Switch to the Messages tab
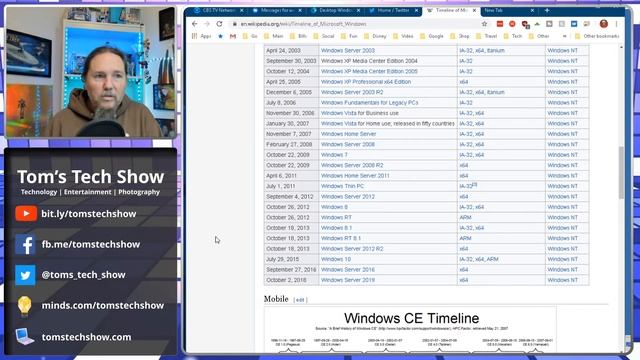Screen dimensions: 640x360 point(277,10)
